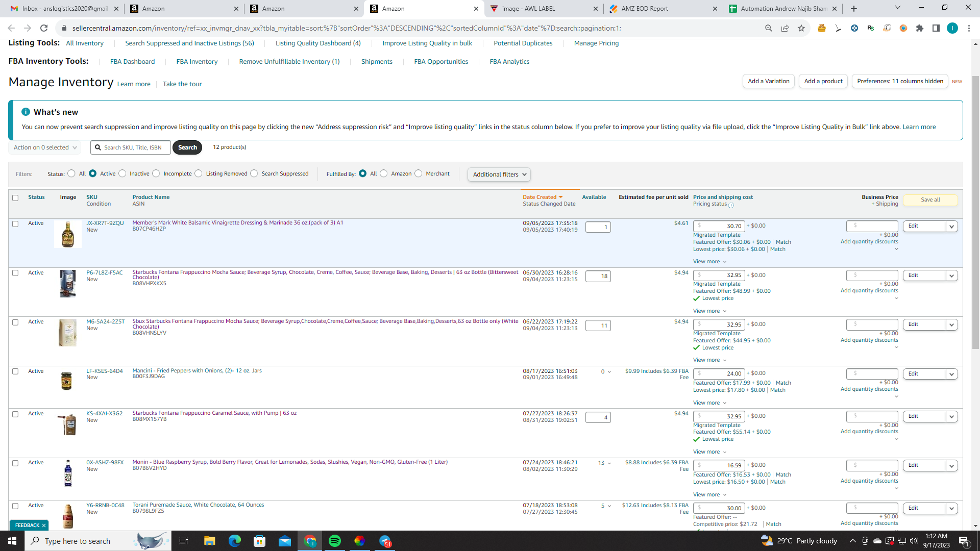The width and height of the screenshot is (980, 551).
Task: Open Task View on the taskbar
Action: point(184,541)
